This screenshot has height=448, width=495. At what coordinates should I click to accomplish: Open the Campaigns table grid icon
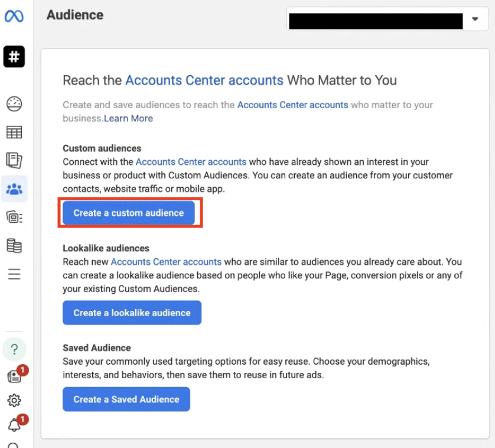point(14,132)
